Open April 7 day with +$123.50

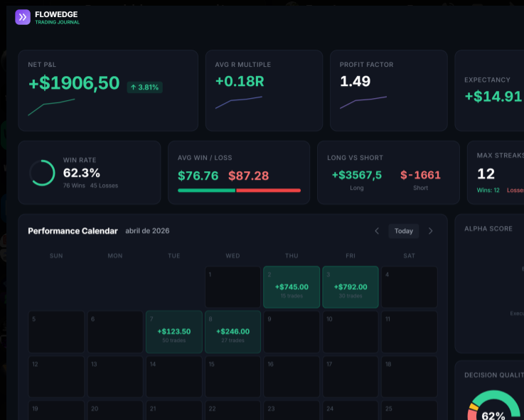174,332
